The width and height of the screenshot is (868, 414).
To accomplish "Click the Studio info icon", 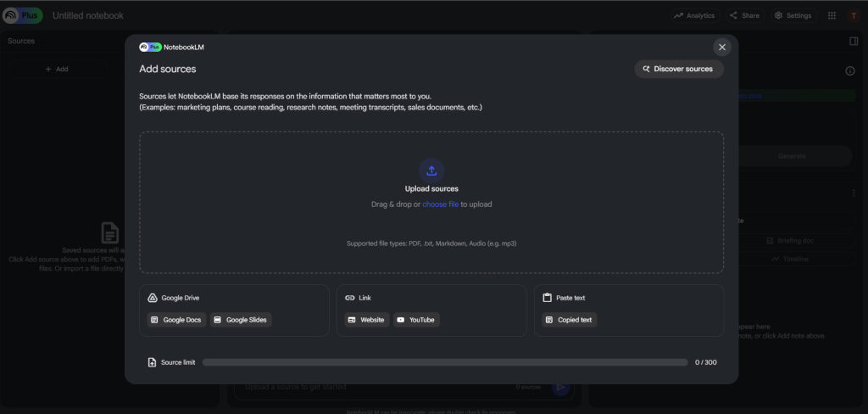I will point(850,71).
